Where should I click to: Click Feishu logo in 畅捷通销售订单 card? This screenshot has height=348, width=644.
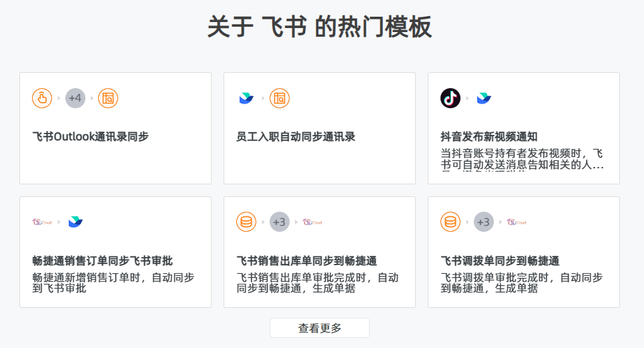(x=75, y=222)
